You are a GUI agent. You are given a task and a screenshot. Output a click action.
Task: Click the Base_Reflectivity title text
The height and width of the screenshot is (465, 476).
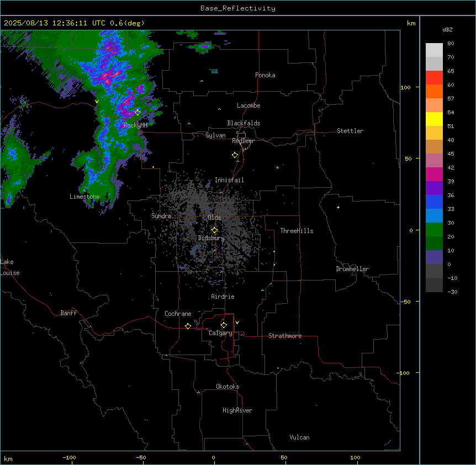click(238, 8)
